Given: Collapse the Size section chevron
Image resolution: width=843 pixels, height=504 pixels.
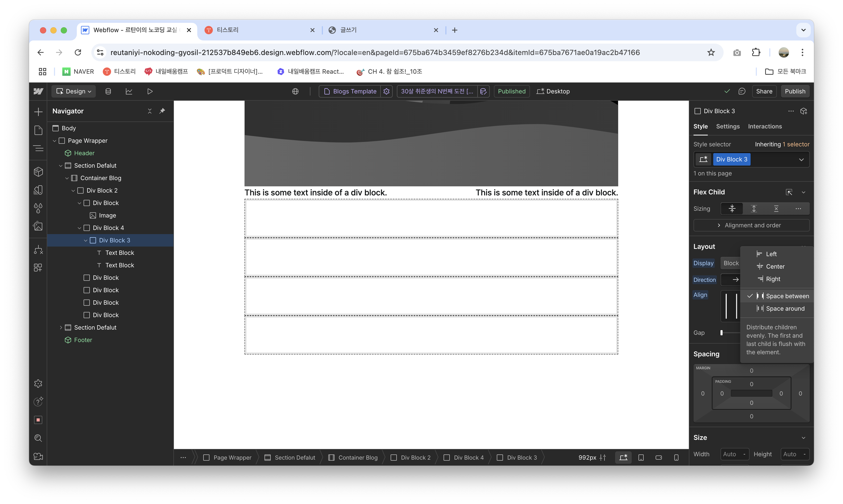Looking at the screenshot, I should (x=803, y=438).
